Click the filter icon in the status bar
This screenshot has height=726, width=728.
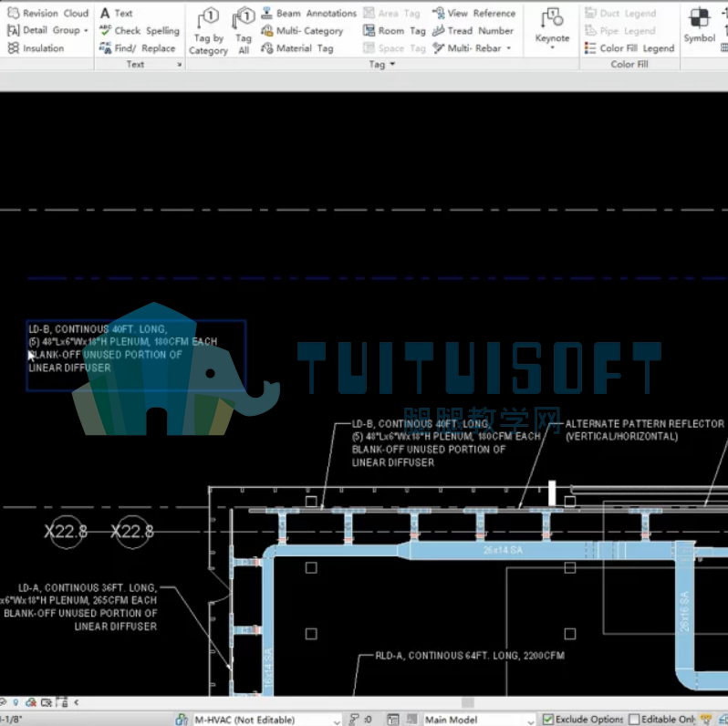tap(706, 720)
